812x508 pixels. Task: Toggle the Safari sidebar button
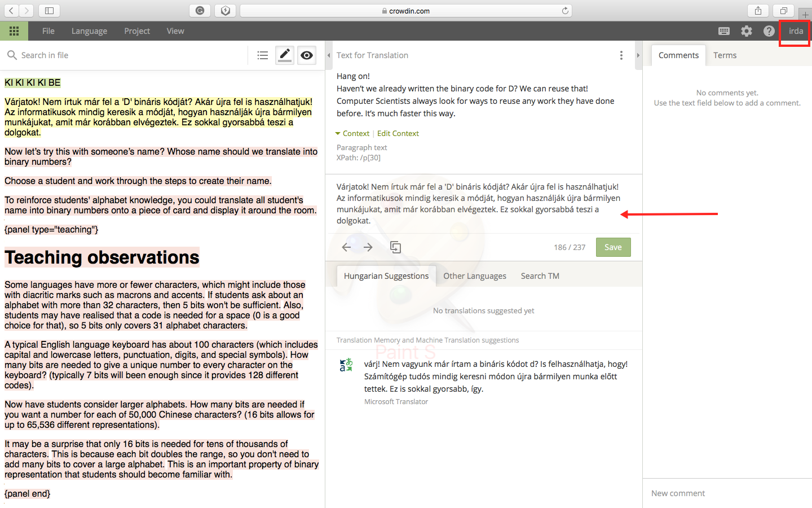[50, 11]
